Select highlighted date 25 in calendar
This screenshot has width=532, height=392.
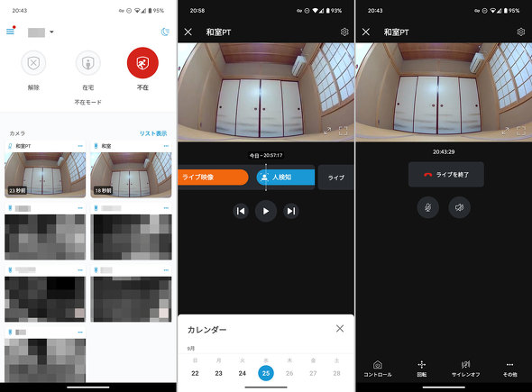click(x=266, y=373)
